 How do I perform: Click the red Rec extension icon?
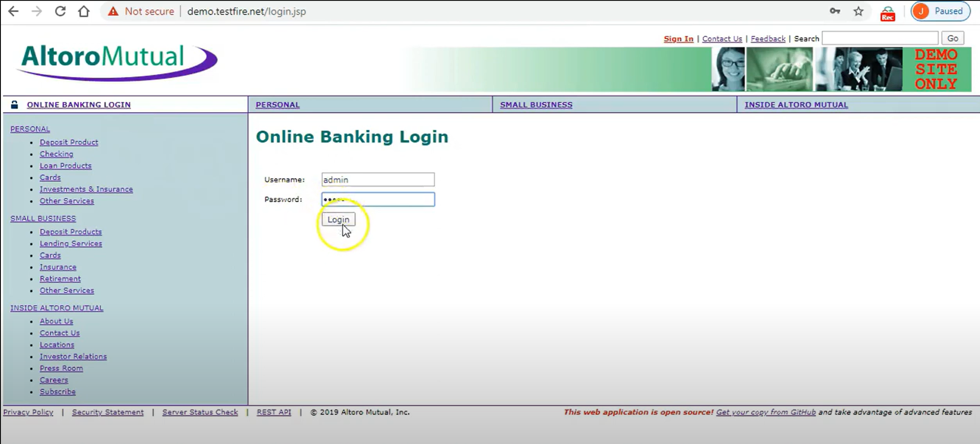point(887,14)
